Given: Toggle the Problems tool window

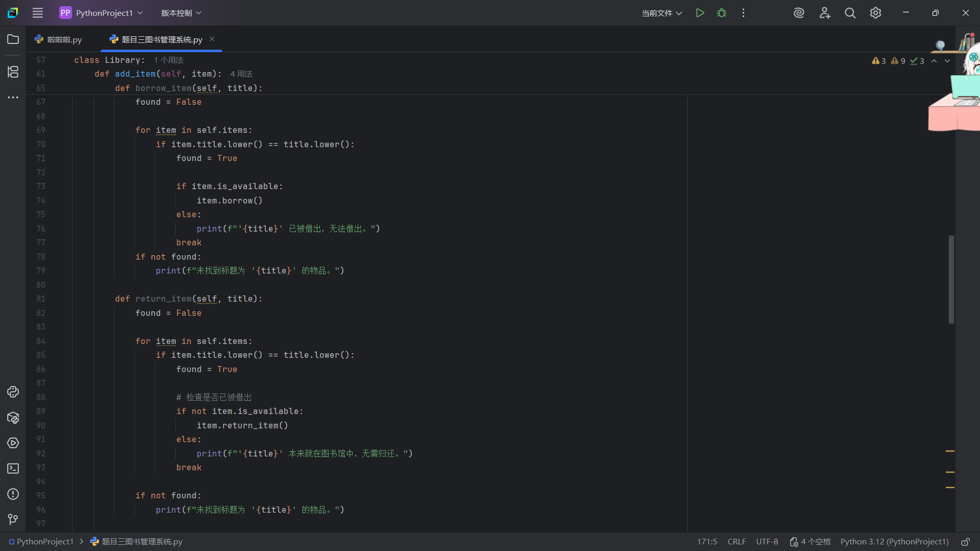Looking at the screenshot, I should (13, 494).
